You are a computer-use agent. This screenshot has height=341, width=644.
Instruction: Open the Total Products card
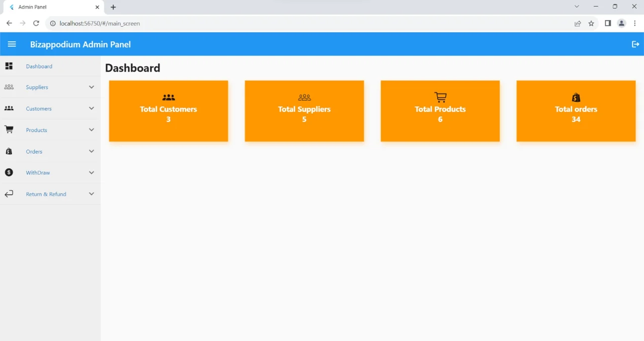point(440,111)
